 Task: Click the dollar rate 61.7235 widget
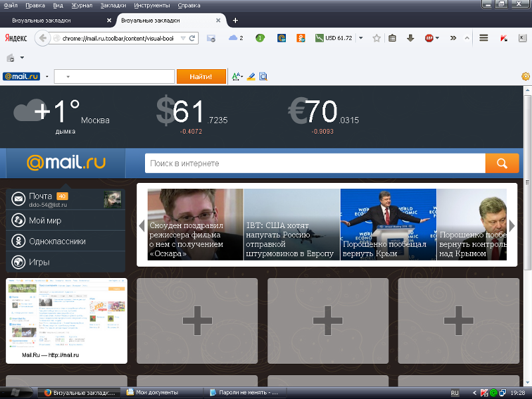[x=192, y=116]
